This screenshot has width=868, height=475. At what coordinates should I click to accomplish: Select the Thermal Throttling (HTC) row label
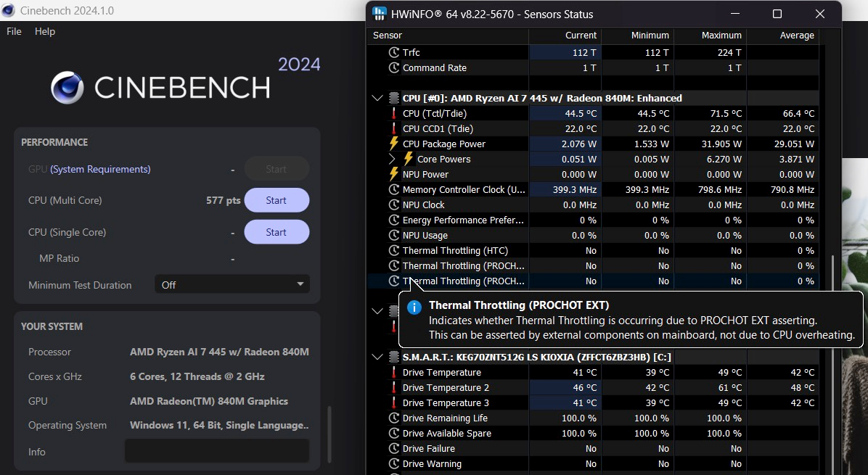[455, 250]
